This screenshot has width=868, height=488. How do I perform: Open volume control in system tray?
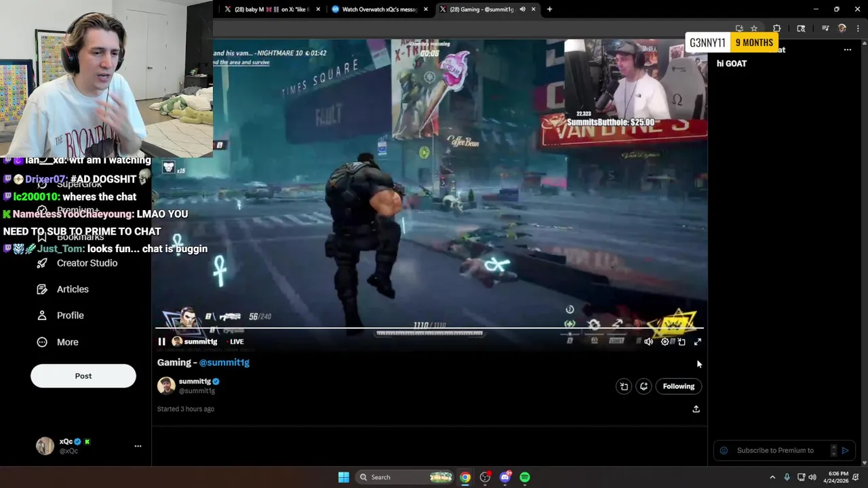click(x=812, y=477)
